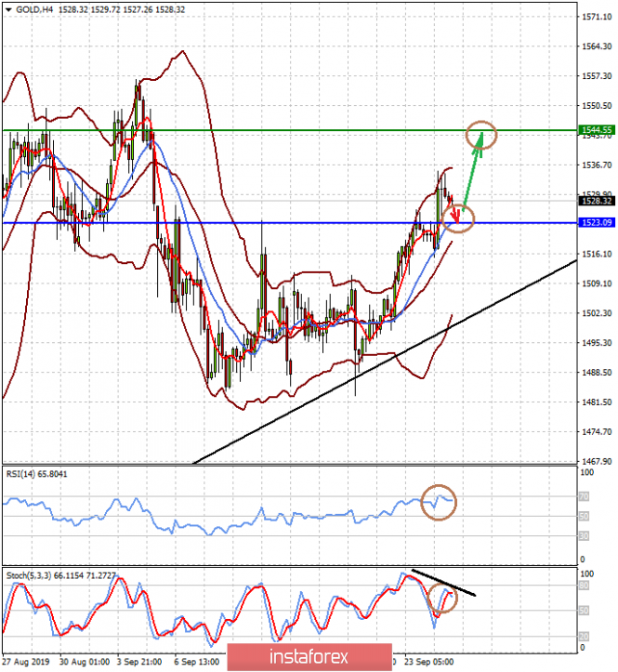
Task: Click the 1571.10 price scale label
Action: click(597, 17)
